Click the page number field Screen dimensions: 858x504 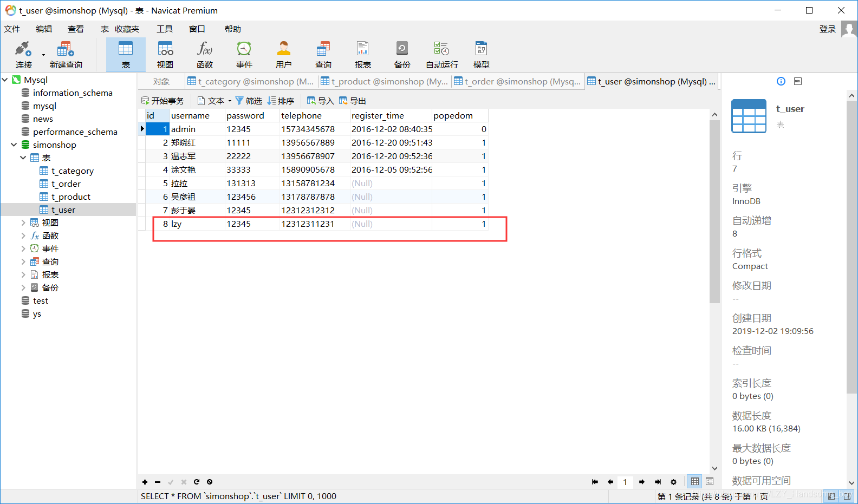click(x=625, y=482)
